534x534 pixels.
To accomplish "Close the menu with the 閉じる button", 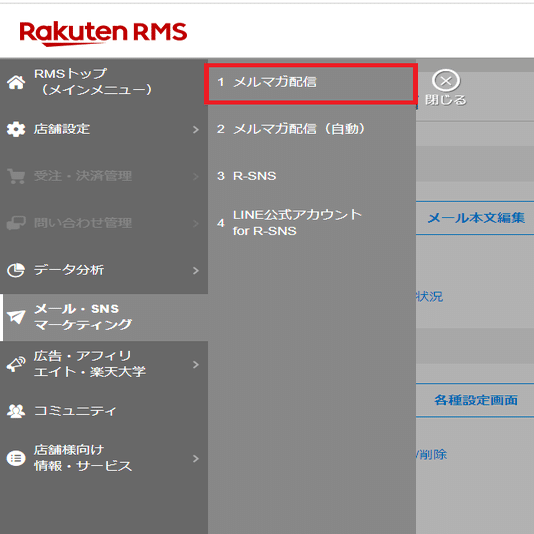I will (x=445, y=88).
